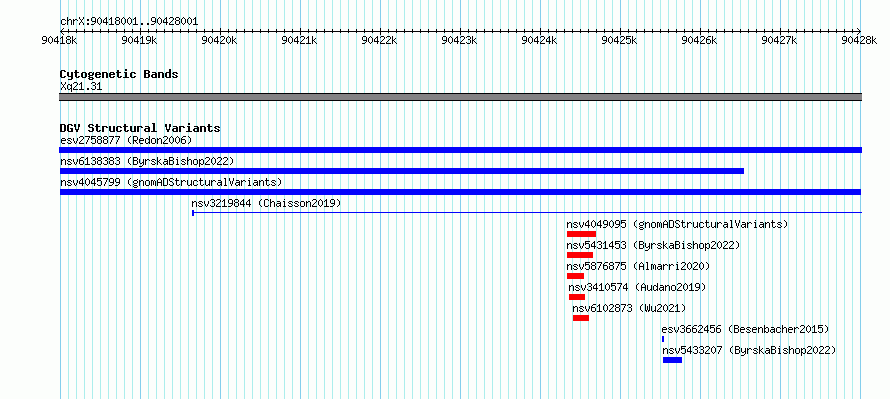Open the nsv5876875 (Almarri2020) label
The height and width of the screenshot is (399, 890).
tap(638, 266)
